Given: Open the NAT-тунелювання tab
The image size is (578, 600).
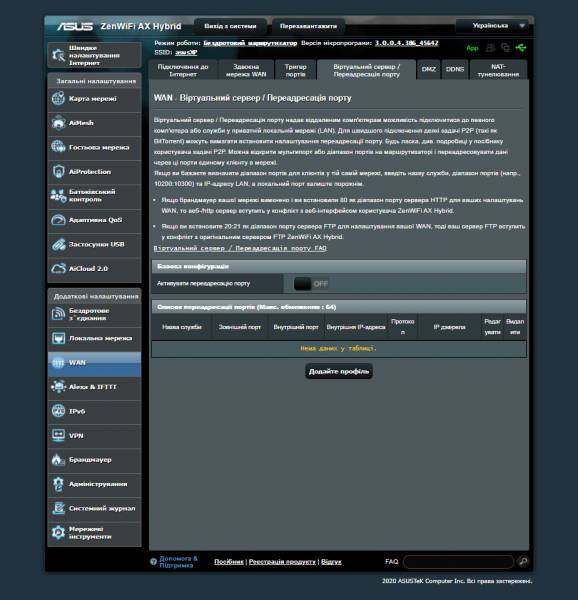Looking at the screenshot, I should [x=498, y=70].
